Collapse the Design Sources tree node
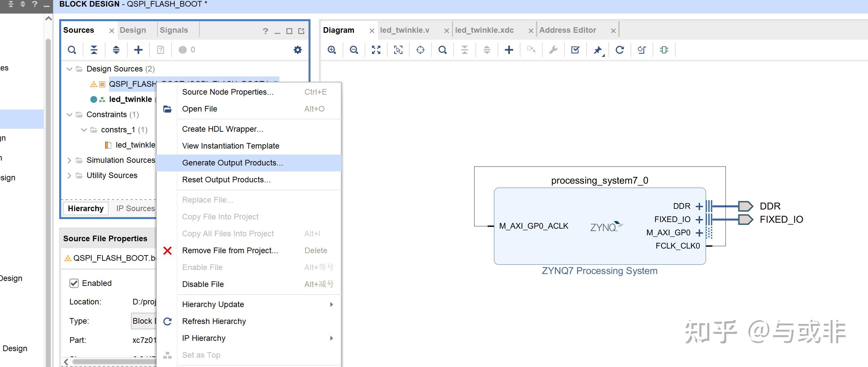 69,69
